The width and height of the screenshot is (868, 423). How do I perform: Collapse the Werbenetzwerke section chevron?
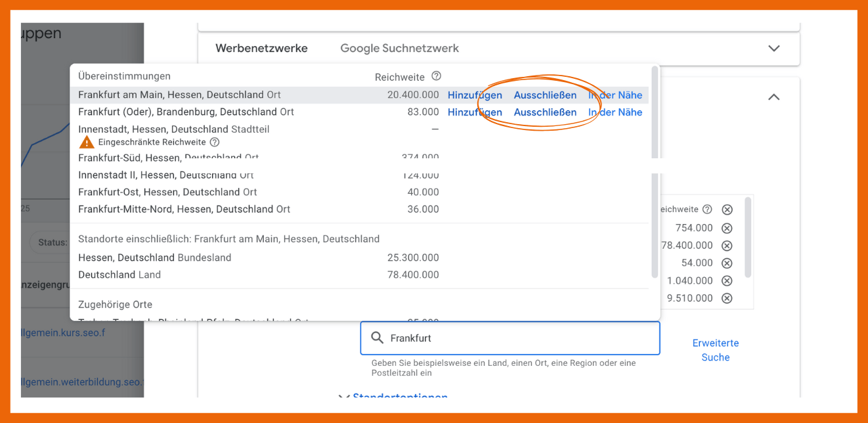(x=773, y=48)
